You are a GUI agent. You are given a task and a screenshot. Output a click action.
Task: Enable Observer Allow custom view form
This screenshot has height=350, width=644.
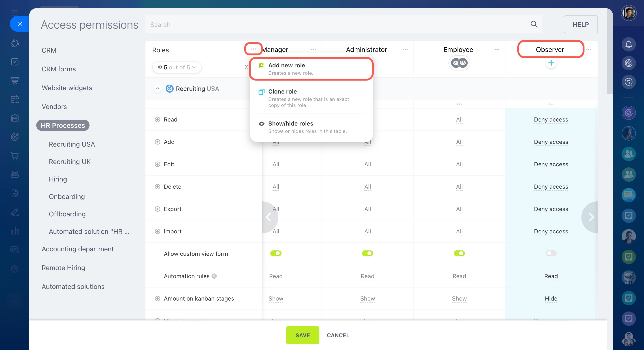point(551,254)
